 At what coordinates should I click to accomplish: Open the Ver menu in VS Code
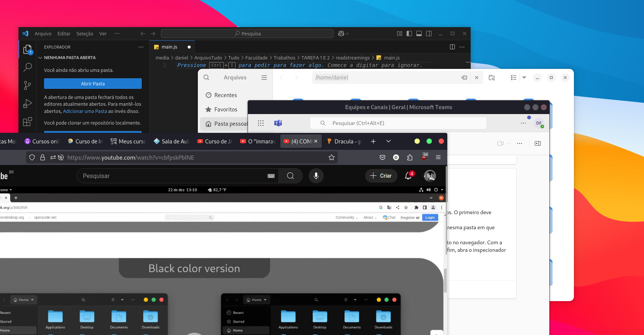click(x=103, y=33)
